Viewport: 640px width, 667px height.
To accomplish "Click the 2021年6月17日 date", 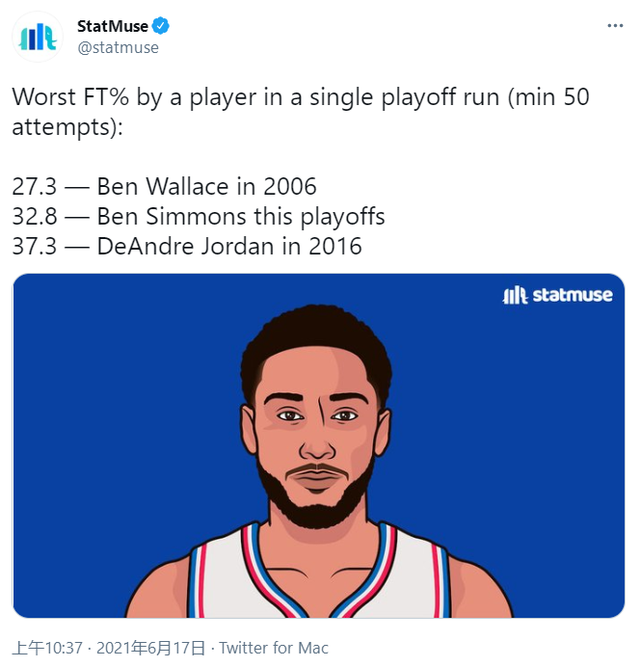I will click(155, 647).
